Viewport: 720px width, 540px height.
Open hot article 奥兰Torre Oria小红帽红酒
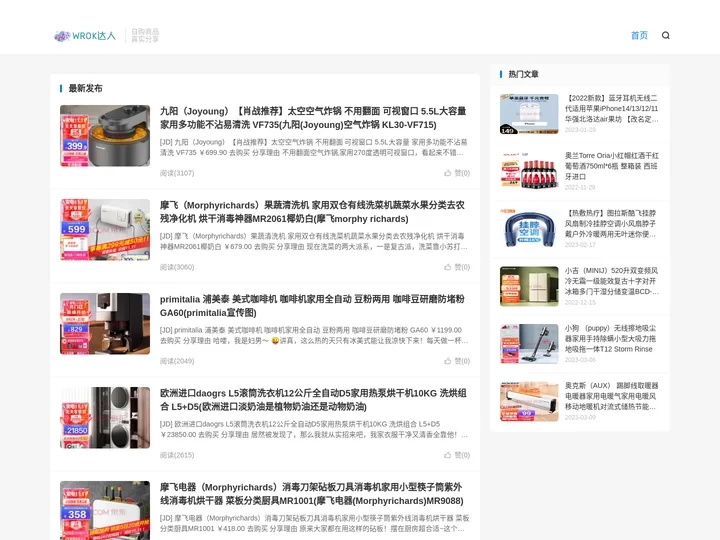point(612,166)
